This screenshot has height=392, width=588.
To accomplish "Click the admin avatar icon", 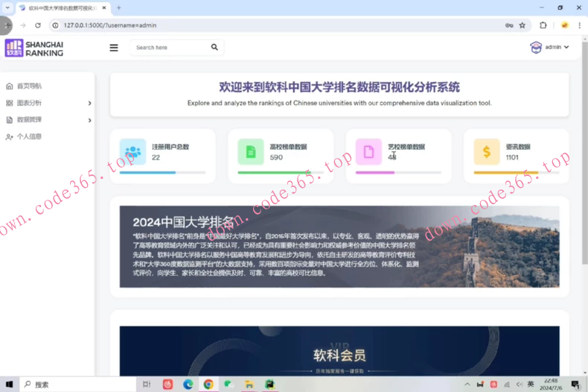I will [536, 47].
